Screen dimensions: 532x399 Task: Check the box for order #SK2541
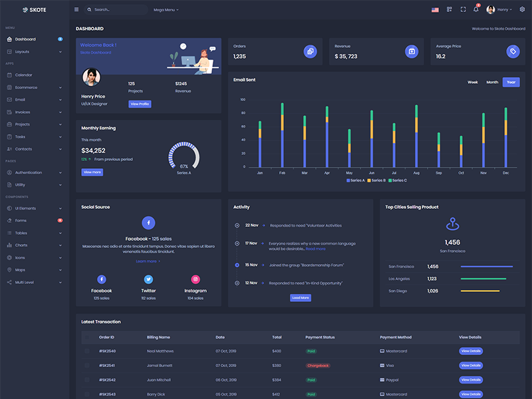[x=87, y=366]
